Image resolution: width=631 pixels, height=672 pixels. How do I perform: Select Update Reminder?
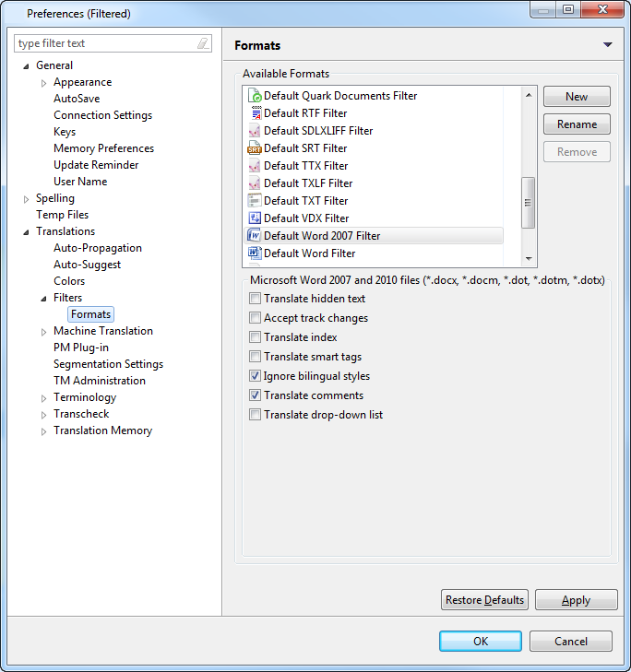pyautogui.click(x=96, y=165)
